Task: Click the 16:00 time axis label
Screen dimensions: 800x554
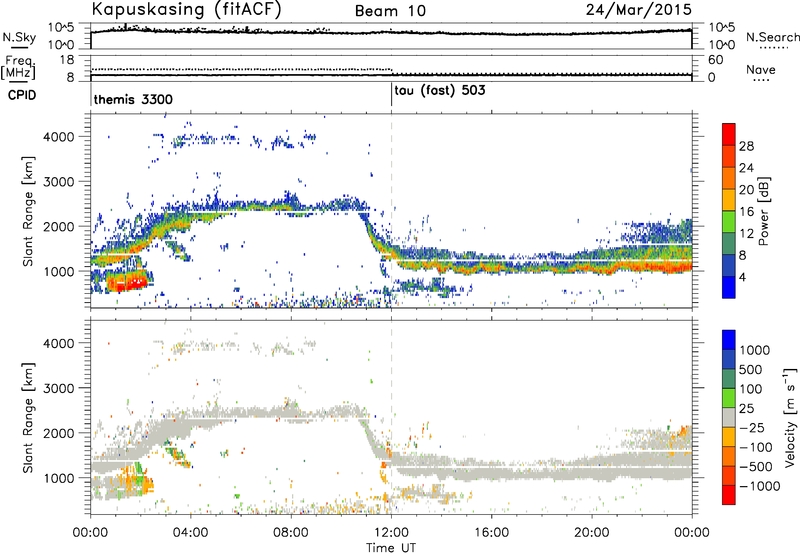Action: pos(491,533)
